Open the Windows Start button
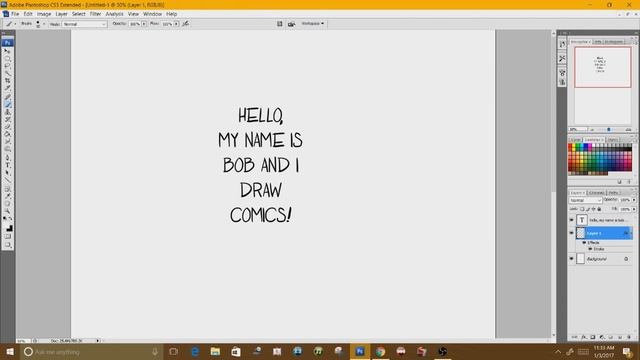The width and height of the screenshot is (640, 360). 10,351
